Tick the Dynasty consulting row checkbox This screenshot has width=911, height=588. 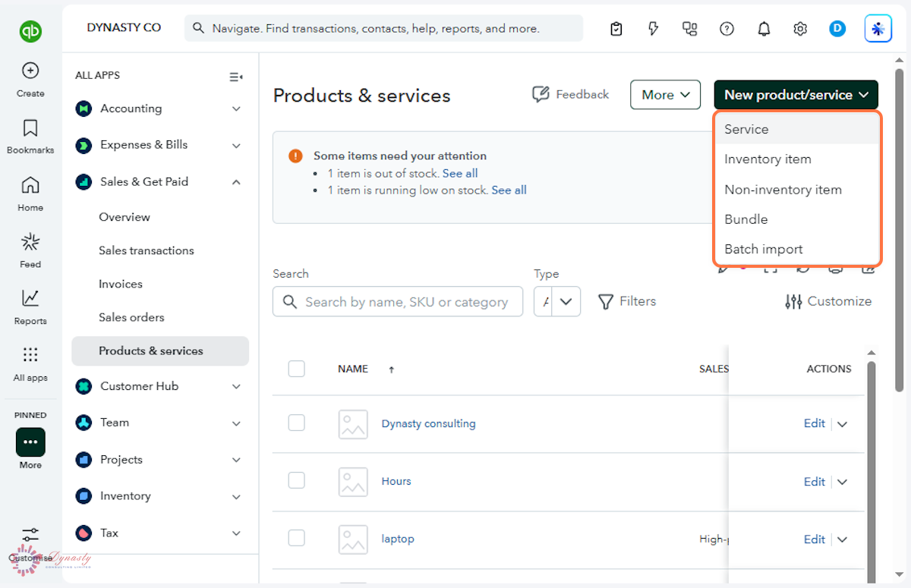click(x=297, y=423)
